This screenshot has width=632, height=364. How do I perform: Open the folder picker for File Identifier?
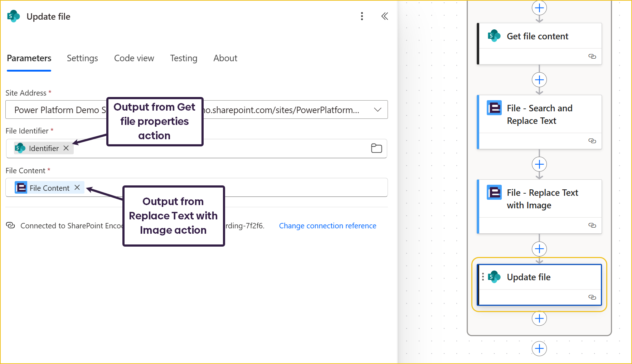(376, 148)
